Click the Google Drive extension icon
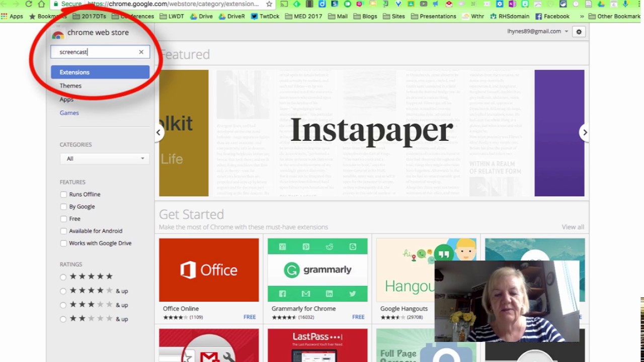Image resolution: width=644 pixels, height=362 pixels. click(x=601, y=4)
